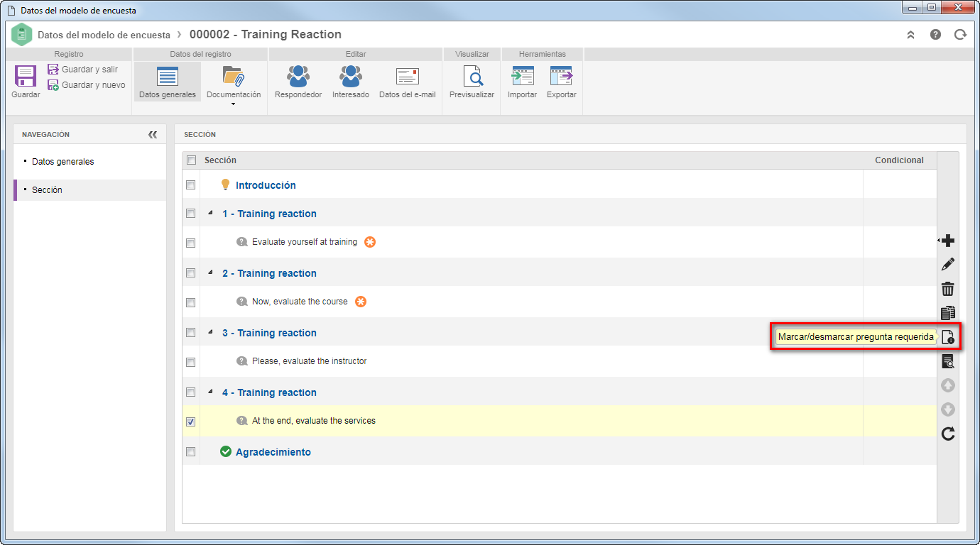Click the add plus icon in side toolbar

coord(947,241)
